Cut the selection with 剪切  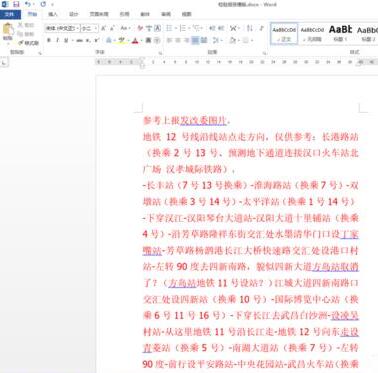[x=26, y=25]
